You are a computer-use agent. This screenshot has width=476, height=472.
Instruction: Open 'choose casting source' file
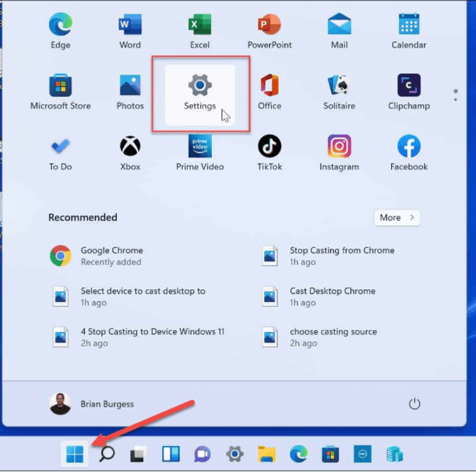pyautogui.click(x=320, y=337)
